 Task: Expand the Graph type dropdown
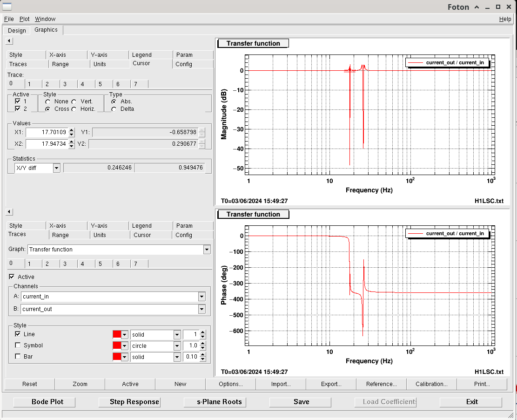207,250
